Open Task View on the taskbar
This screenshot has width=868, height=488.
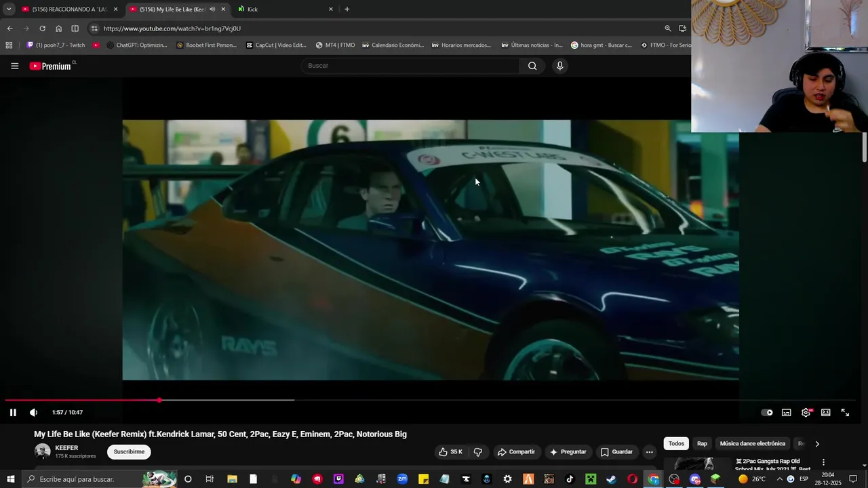[x=210, y=479]
